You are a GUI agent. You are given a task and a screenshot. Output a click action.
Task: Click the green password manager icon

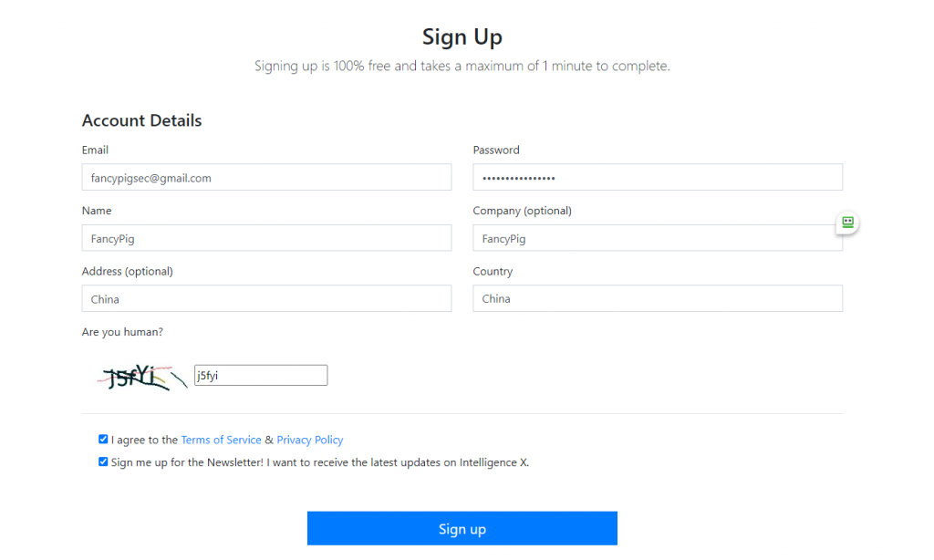click(847, 222)
